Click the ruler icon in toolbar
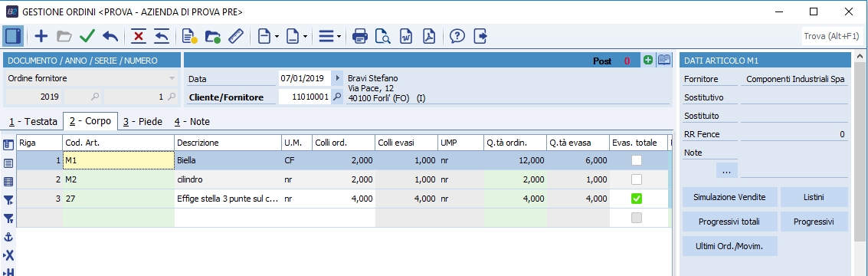The width and height of the screenshot is (868, 276). point(236,37)
